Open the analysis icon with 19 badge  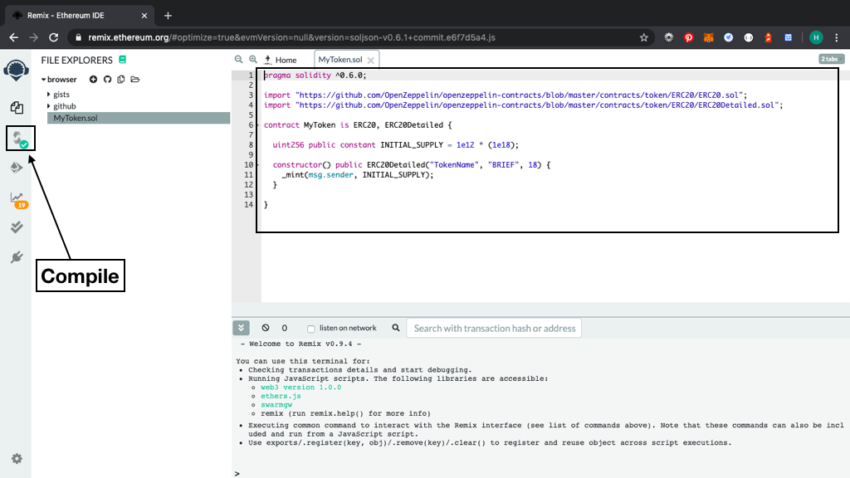[x=17, y=199]
